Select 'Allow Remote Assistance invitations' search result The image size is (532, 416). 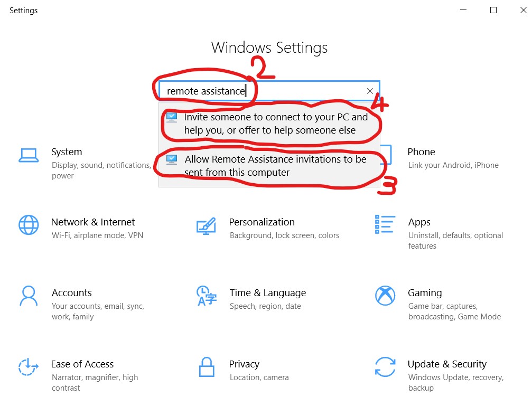275,166
